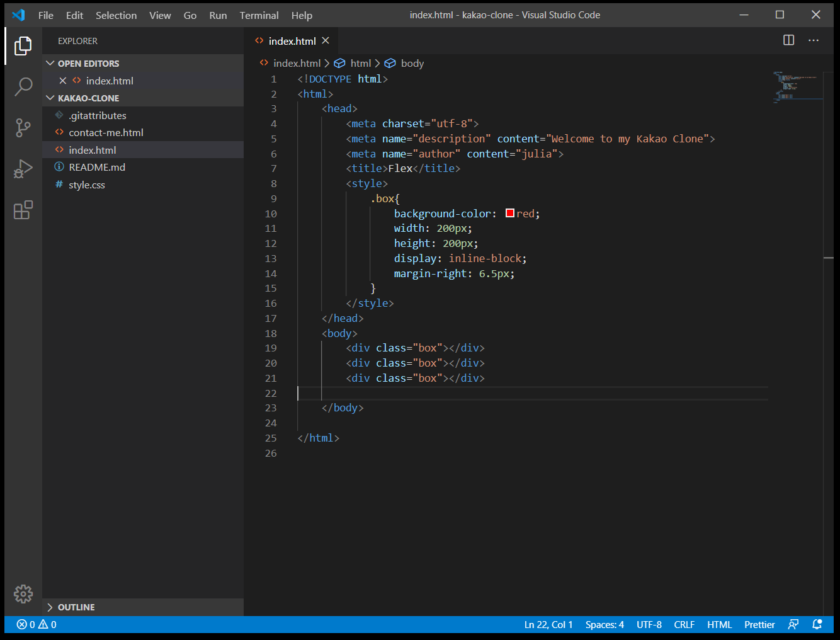Click the errors count status icon

click(26, 624)
